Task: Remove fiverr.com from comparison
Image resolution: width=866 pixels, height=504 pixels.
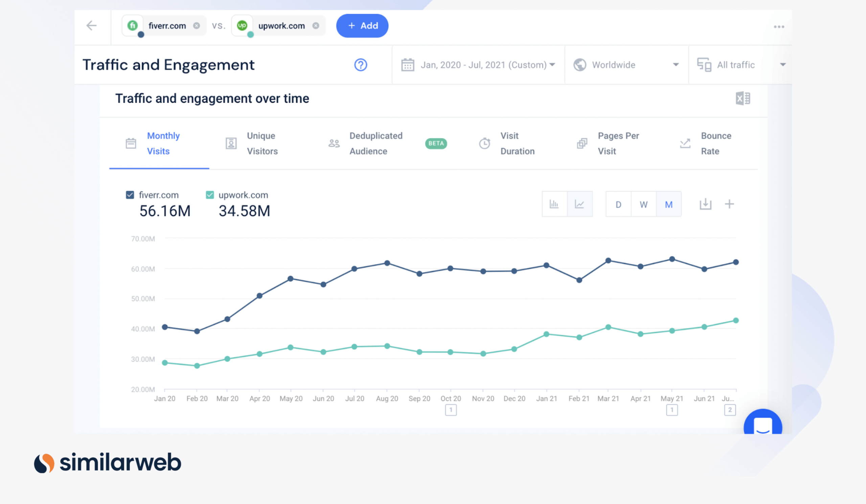Action: (x=197, y=26)
